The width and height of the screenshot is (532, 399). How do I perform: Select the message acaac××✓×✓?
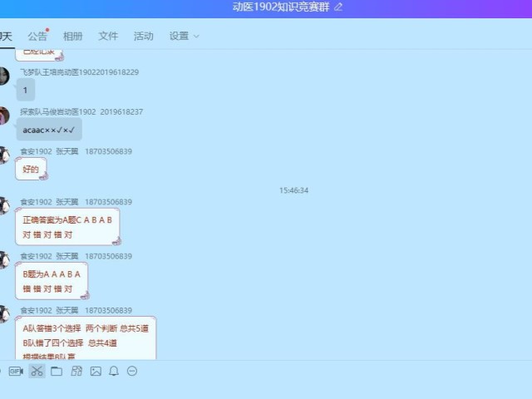(49, 130)
